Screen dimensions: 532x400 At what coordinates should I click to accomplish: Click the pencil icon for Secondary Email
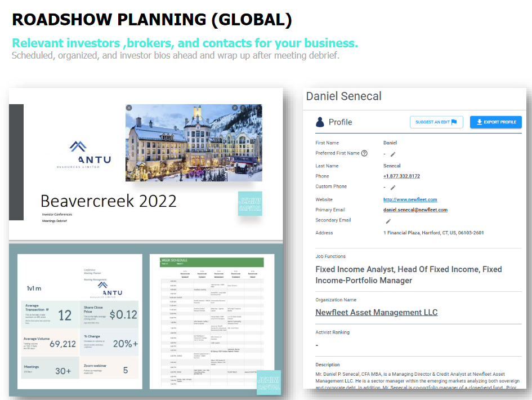coord(388,221)
